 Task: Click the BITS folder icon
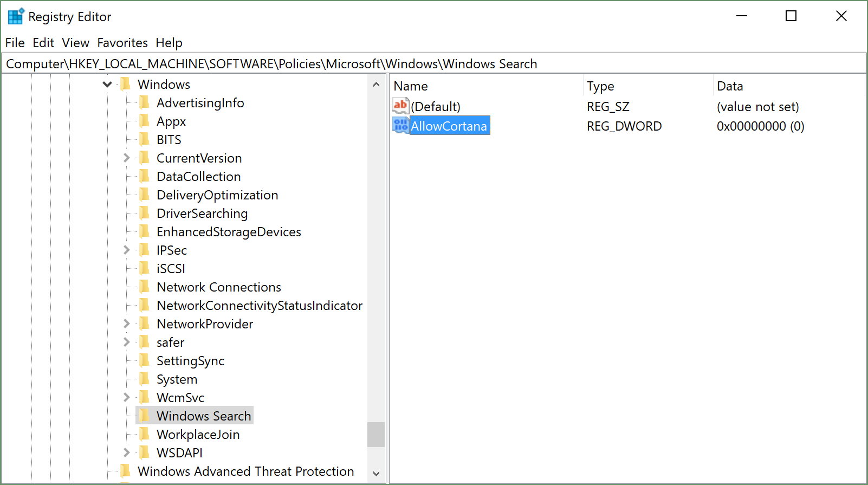[144, 139]
